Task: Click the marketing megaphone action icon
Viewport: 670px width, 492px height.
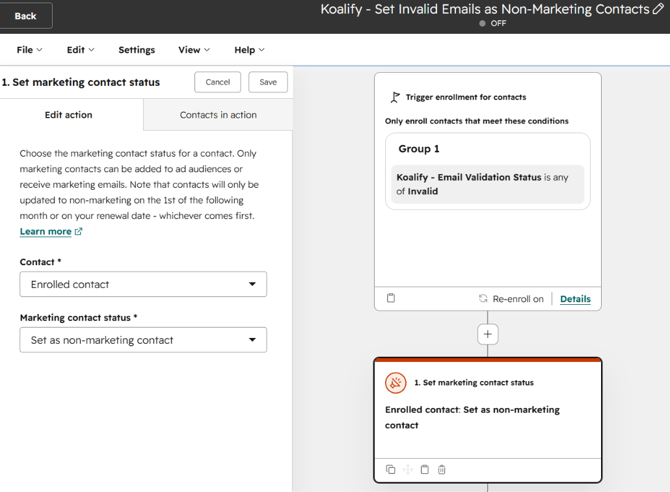Action: pos(396,383)
